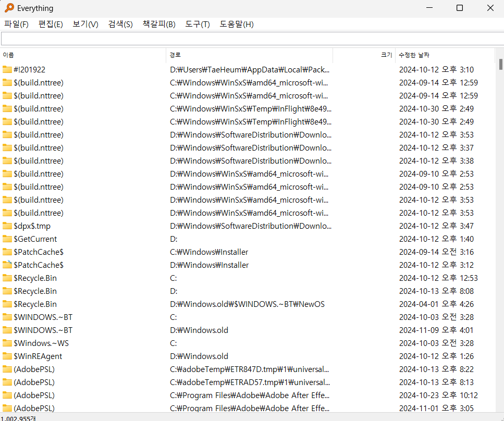The width and height of the screenshot is (504, 421).
Task: Select $Recycle.Bin name modified 2024-04-01
Action: pos(35,304)
